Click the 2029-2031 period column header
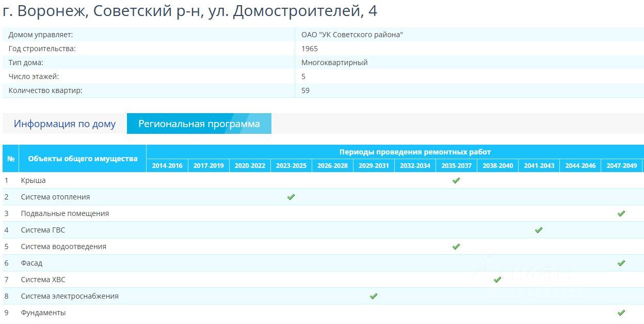This screenshot has width=644, height=324. tap(374, 166)
